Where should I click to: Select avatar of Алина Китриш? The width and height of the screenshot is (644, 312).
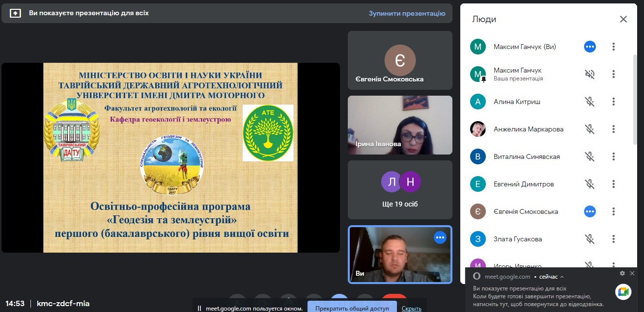[x=478, y=102]
